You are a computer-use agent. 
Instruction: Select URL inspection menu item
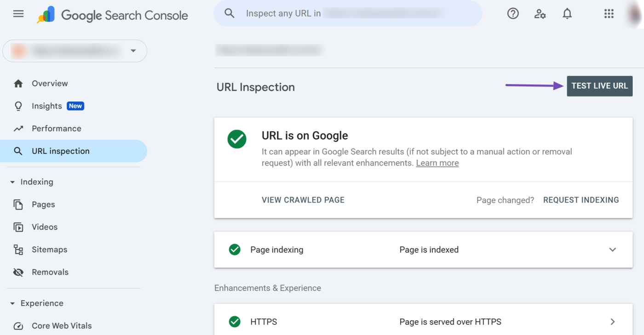click(x=74, y=151)
